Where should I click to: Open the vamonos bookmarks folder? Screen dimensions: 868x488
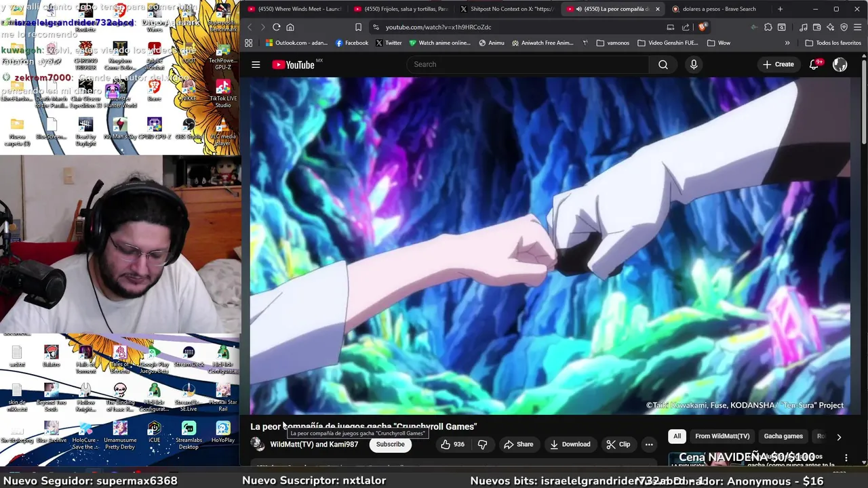612,43
